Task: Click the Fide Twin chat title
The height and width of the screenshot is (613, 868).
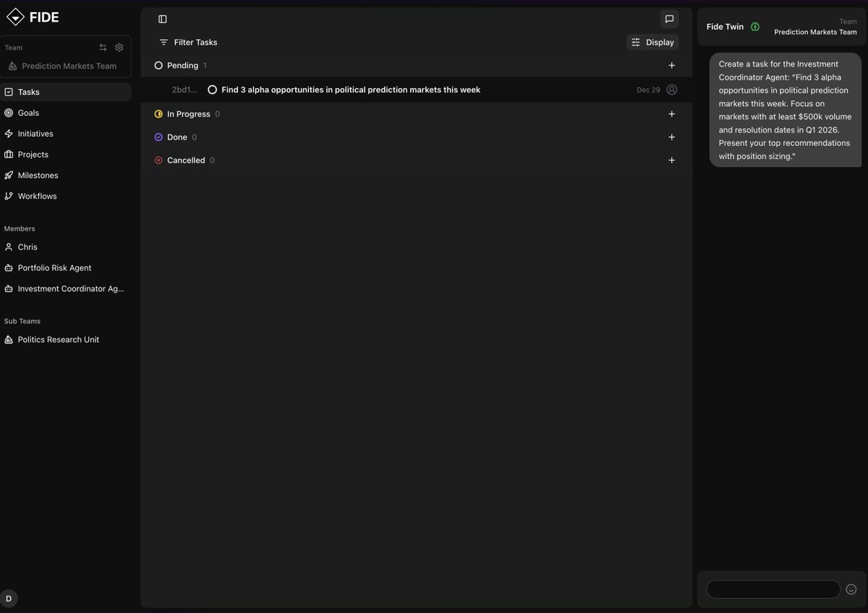Action: pos(725,27)
